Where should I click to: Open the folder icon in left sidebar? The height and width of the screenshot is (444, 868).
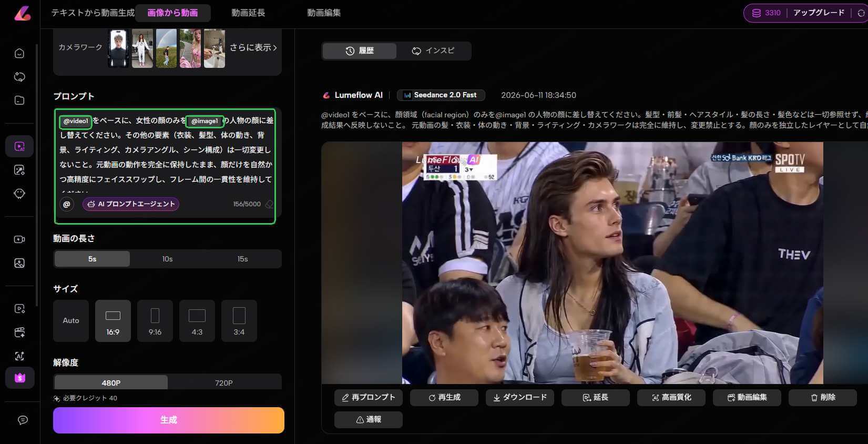tap(19, 100)
